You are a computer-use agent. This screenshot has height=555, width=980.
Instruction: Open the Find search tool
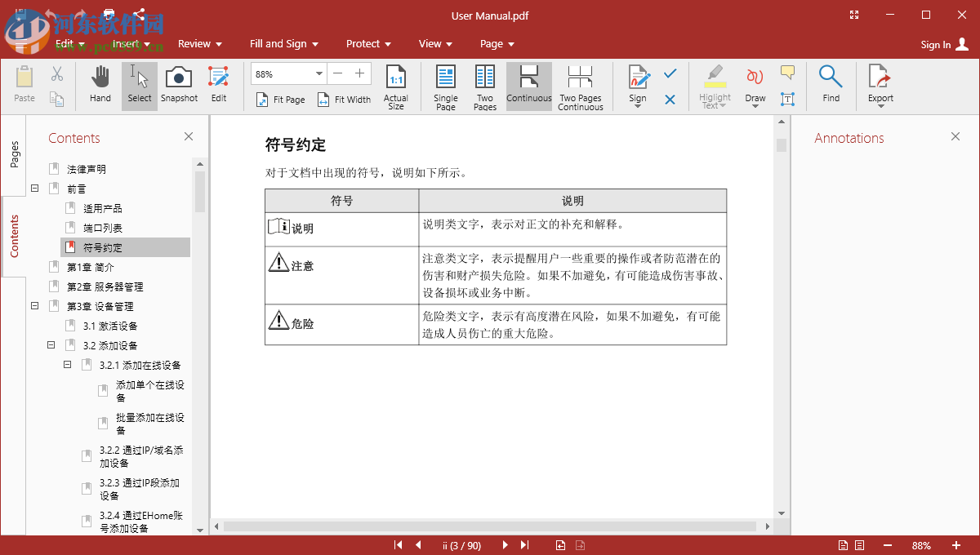[831, 84]
